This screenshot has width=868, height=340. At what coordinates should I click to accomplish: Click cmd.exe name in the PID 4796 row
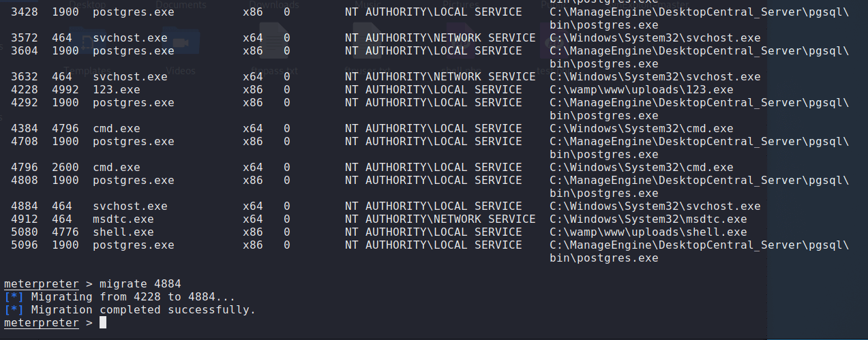[x=117, y=168]
